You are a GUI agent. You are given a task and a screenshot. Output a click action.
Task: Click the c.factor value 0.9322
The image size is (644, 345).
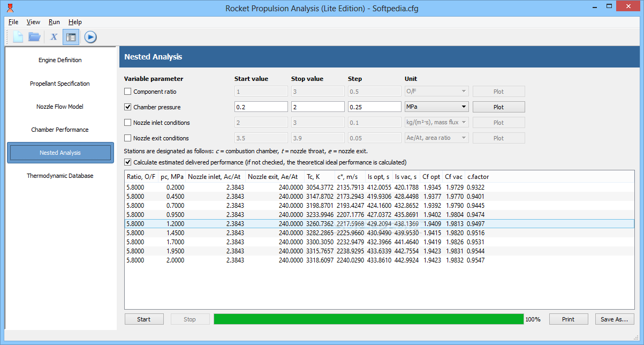pyautogui.click(x=476, y=187)
